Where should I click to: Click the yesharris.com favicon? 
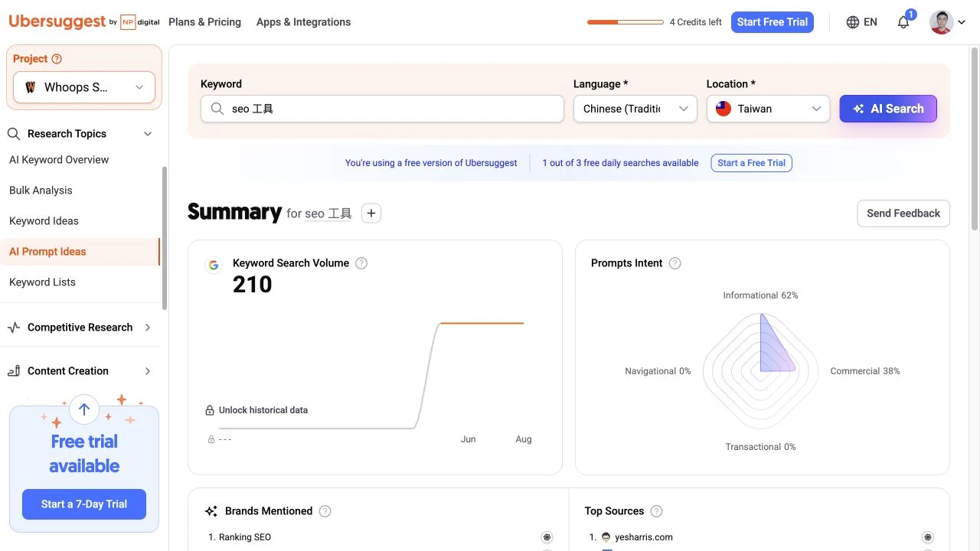(606, 537)
